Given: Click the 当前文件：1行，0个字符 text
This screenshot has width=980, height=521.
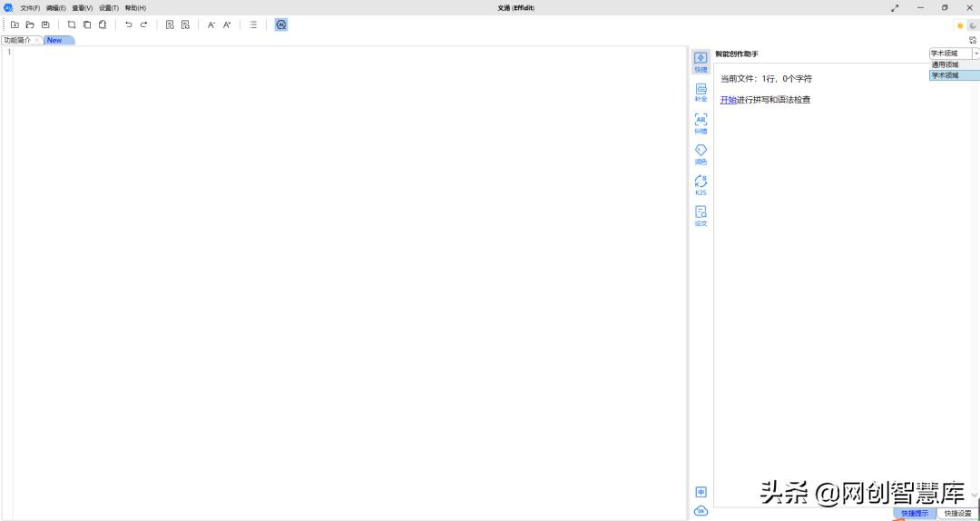Looking at the screenshot, I should point(766,79).
